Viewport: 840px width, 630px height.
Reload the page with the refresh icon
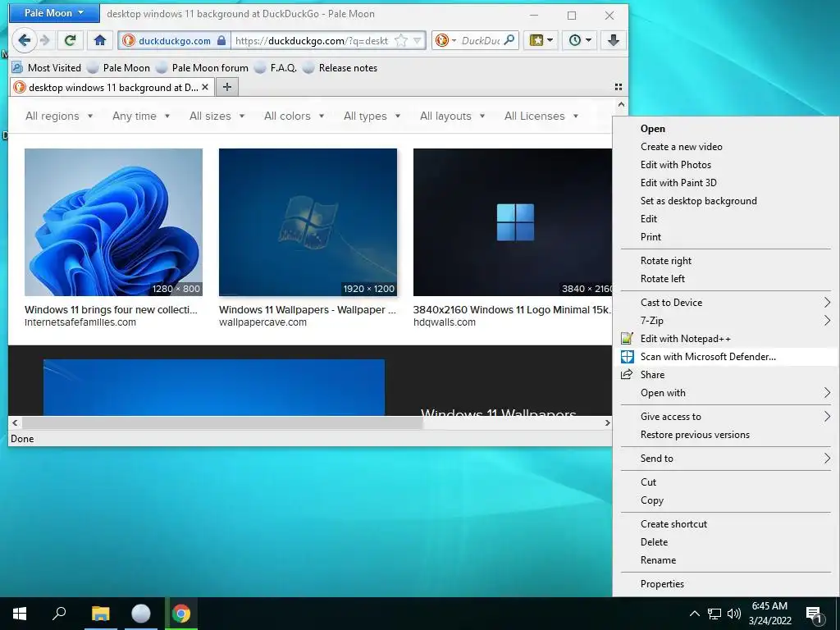[x=70, y=40]
